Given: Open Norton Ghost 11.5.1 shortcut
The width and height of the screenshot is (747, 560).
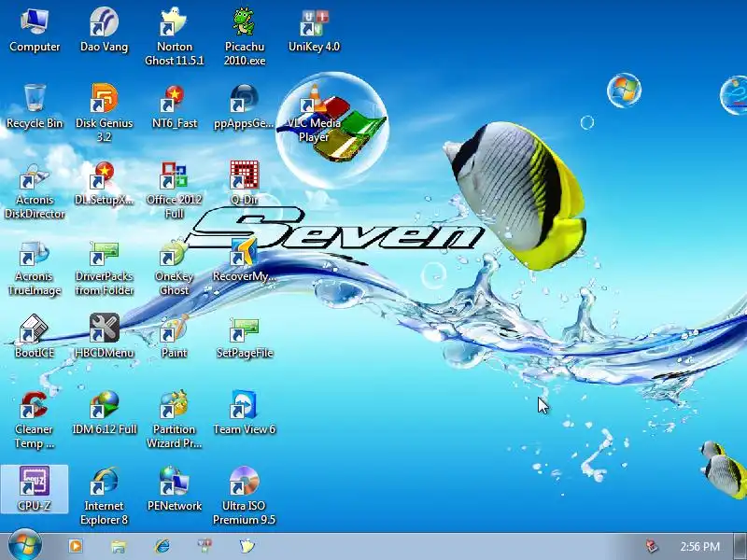Looking at the screenshot, I should point(174,37).
